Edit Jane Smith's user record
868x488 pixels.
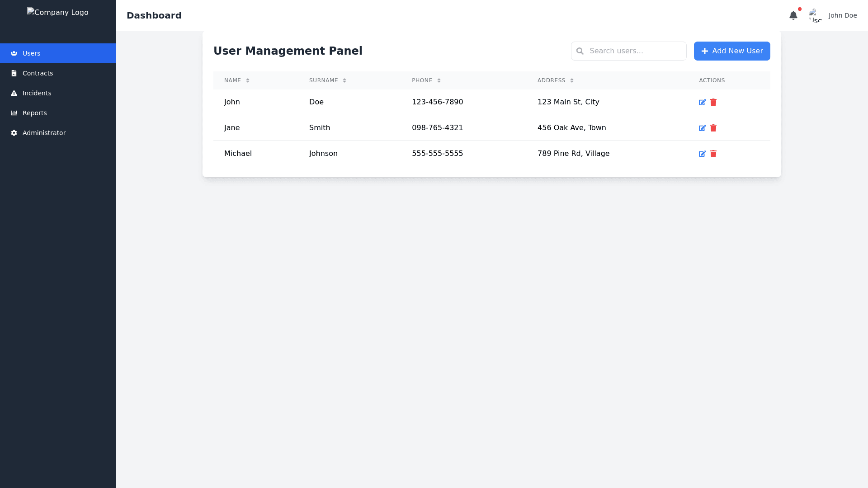point(702,128)
